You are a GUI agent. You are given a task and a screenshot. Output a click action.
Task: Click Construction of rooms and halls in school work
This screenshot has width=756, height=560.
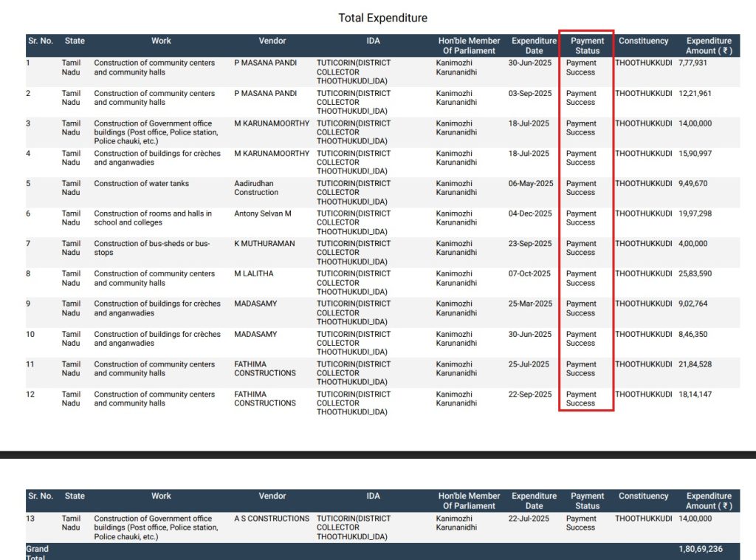[153, 218]
